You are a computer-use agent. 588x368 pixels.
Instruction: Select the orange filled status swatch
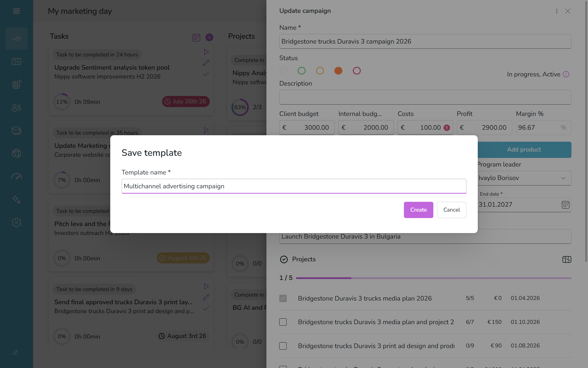[x=338, y=71]
